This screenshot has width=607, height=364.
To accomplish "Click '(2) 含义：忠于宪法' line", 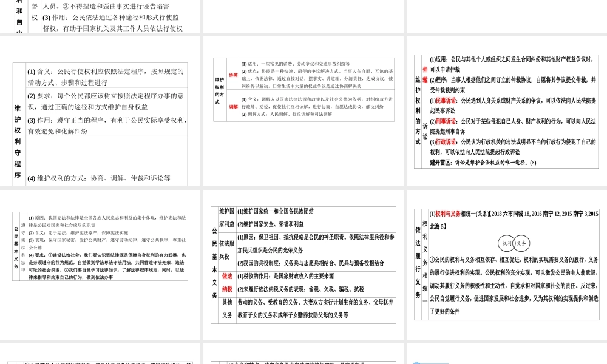I will point(78,233).
